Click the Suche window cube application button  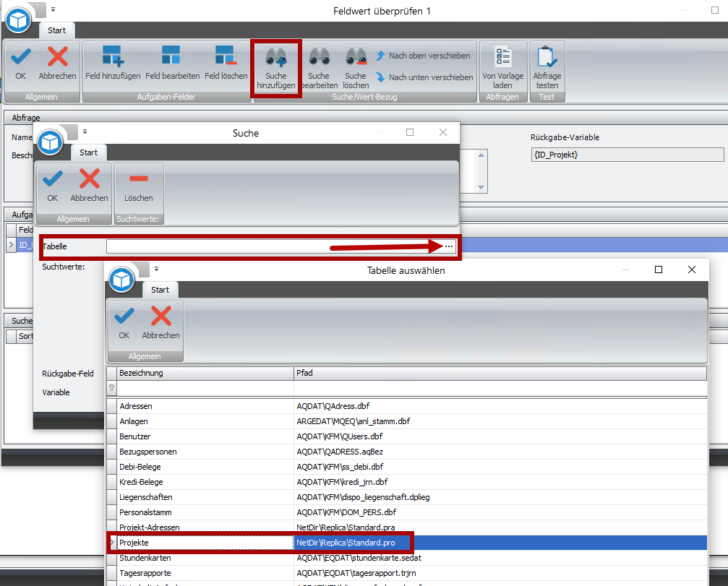coord(50,142)
